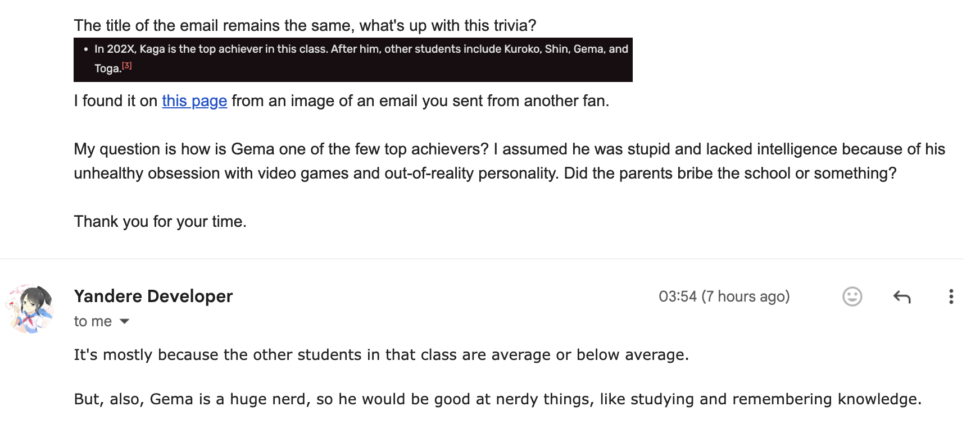Click the word "Toga." in the trivia image
The image size is (980, 438).
pos(107,69)
